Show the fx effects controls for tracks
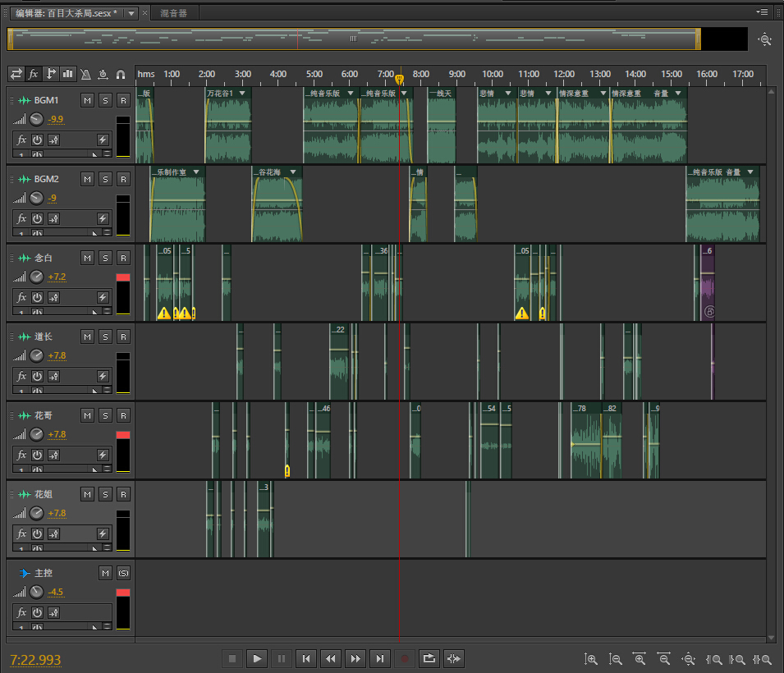 pyautogui.click(x=34, y=74)
